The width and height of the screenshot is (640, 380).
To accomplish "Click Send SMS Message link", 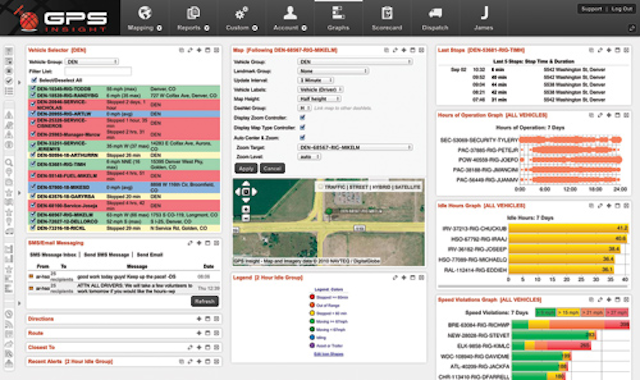I will click(107, 255).
